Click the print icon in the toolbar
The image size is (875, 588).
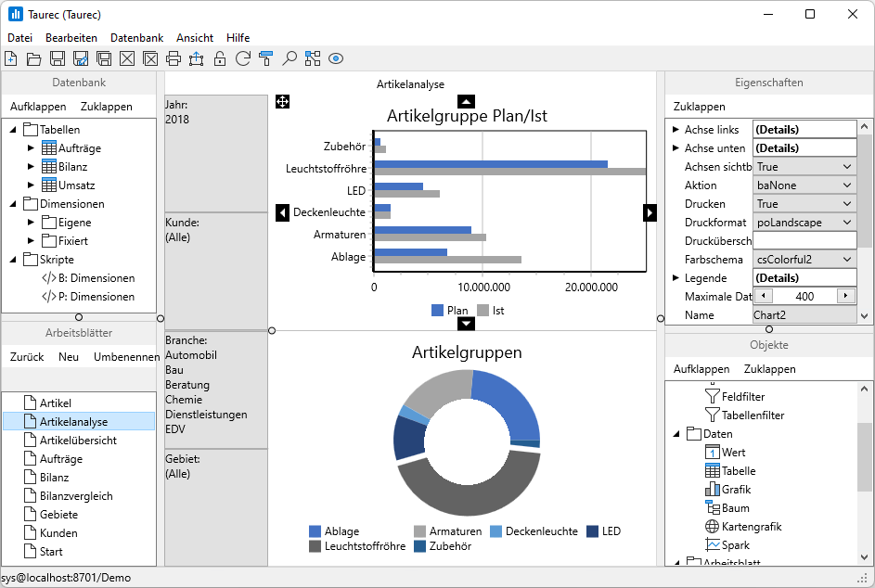pyautogui.click(x=173, y=59)
